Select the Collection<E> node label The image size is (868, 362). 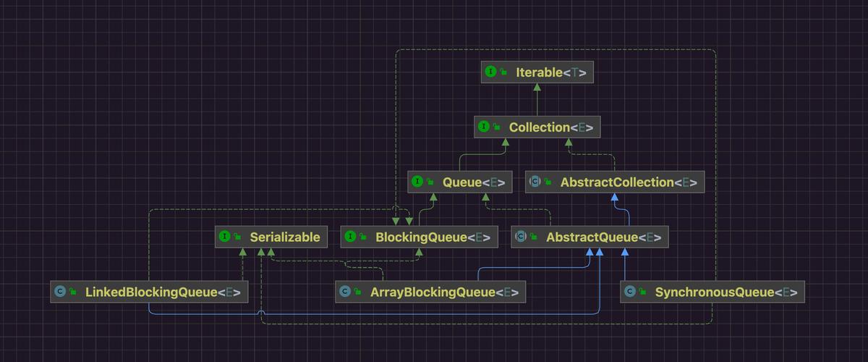550,127
